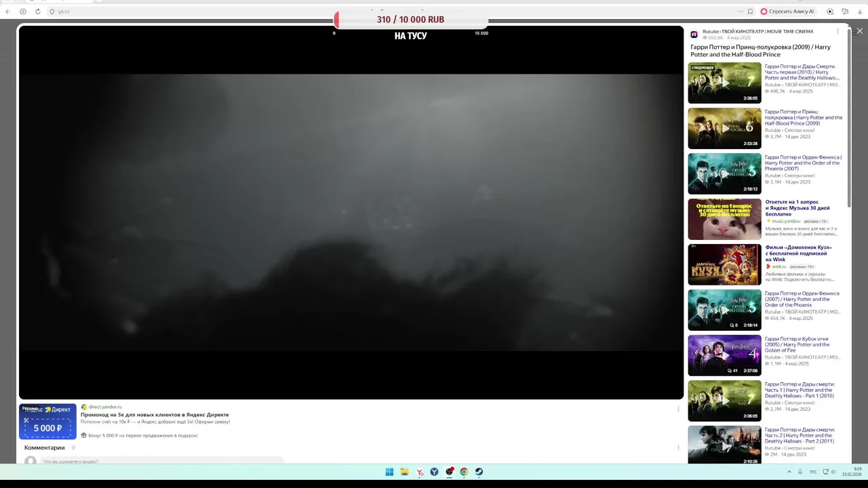Open Принц-полукровка 2:33:28 video thumbnail
Screen dimensions: 868x488
[724, 128]
